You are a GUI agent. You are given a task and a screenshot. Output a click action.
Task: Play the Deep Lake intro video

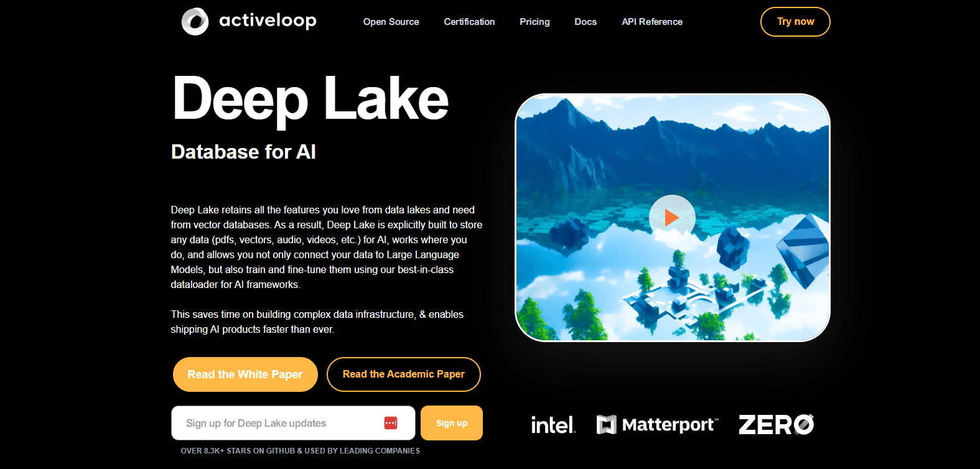[x=672, y=218]
